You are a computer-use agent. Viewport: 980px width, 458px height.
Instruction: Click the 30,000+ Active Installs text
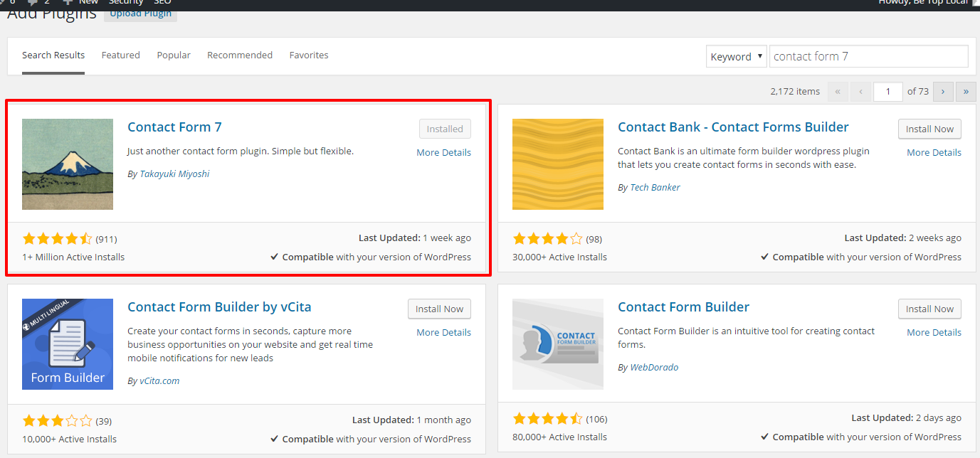coord(559,257)
